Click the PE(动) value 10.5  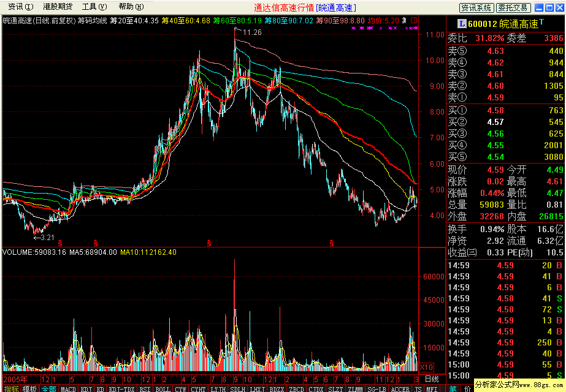point(555,252)
